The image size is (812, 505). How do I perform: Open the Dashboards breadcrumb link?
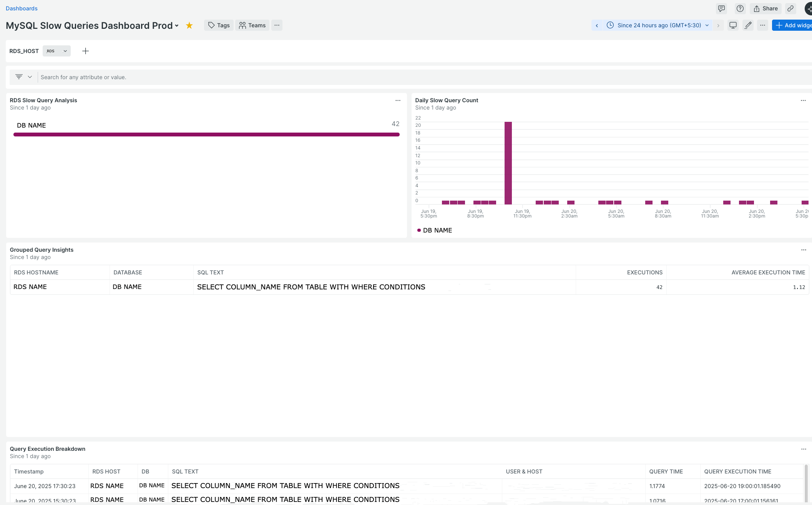tap(22, 8)
